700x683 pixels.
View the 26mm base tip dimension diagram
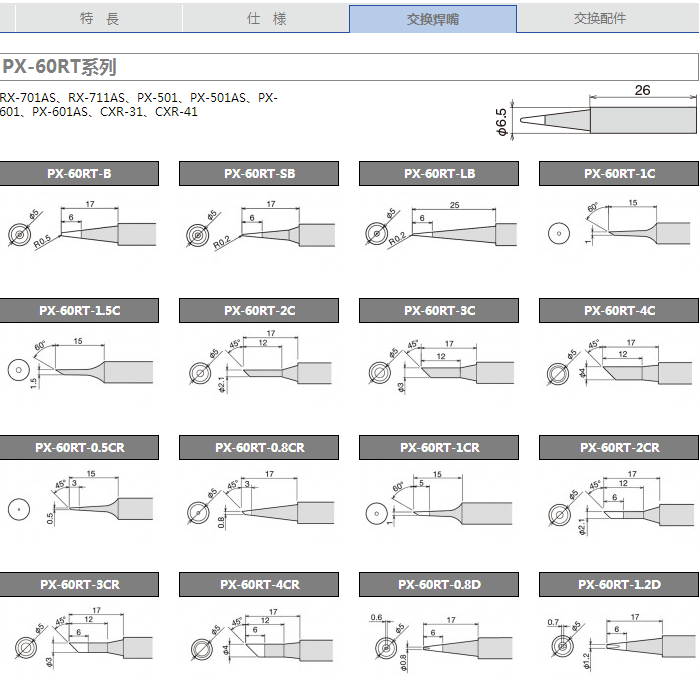596,114
